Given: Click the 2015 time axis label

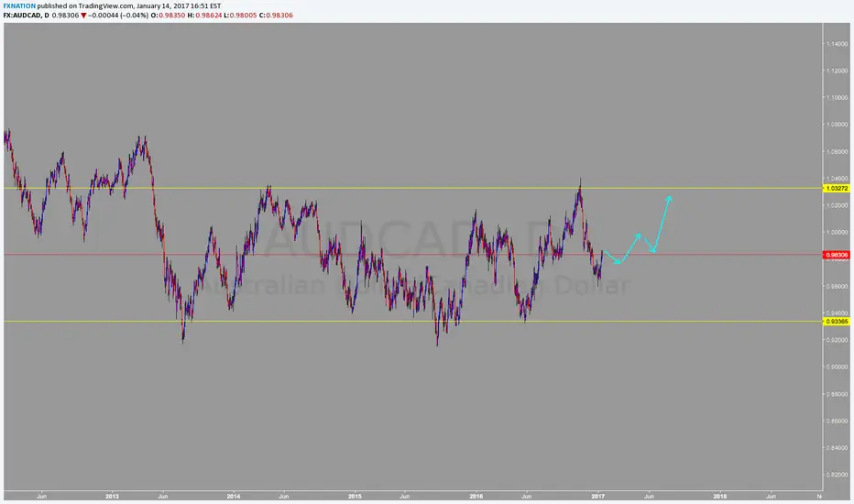Looking at the screenshot, I should 355,497.
